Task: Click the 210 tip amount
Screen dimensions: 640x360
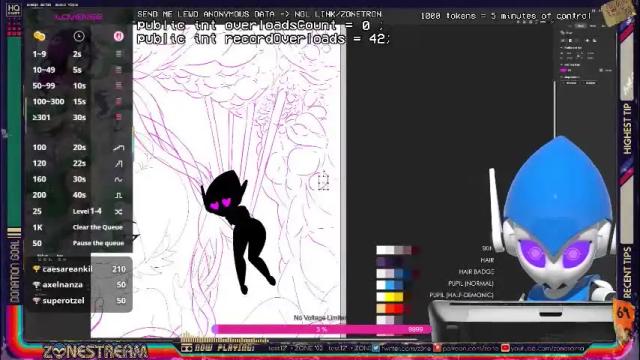Action: 119,269
